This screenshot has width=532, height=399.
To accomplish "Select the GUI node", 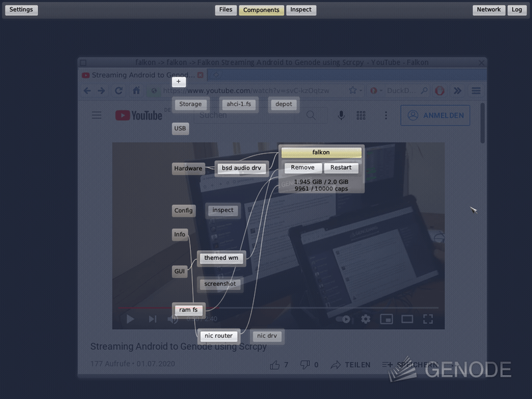I will tap(180, 271).
